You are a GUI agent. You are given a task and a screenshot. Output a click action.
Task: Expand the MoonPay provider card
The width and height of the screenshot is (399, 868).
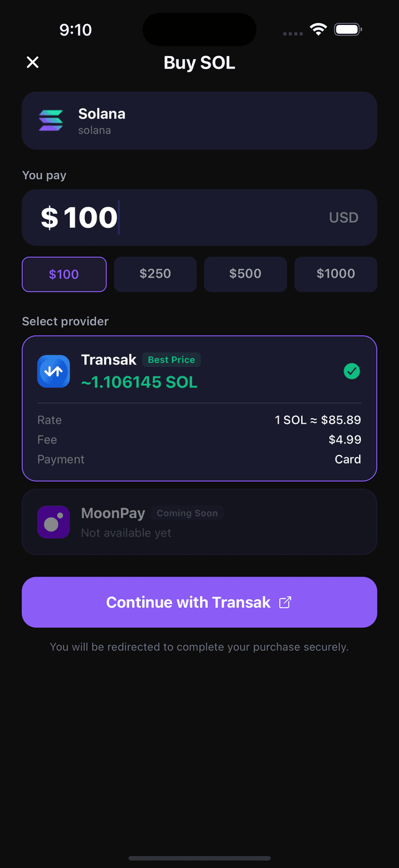point(199,522)
